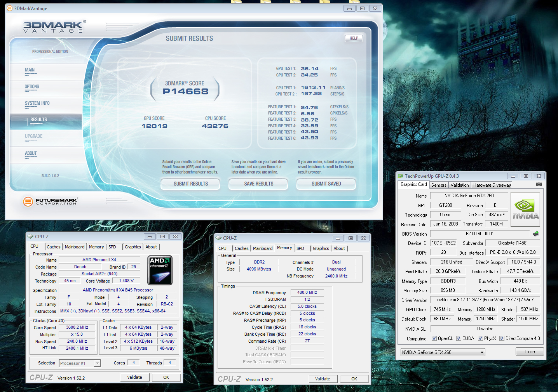Click the GPU-Z title bar app icon

click(400, 176)
